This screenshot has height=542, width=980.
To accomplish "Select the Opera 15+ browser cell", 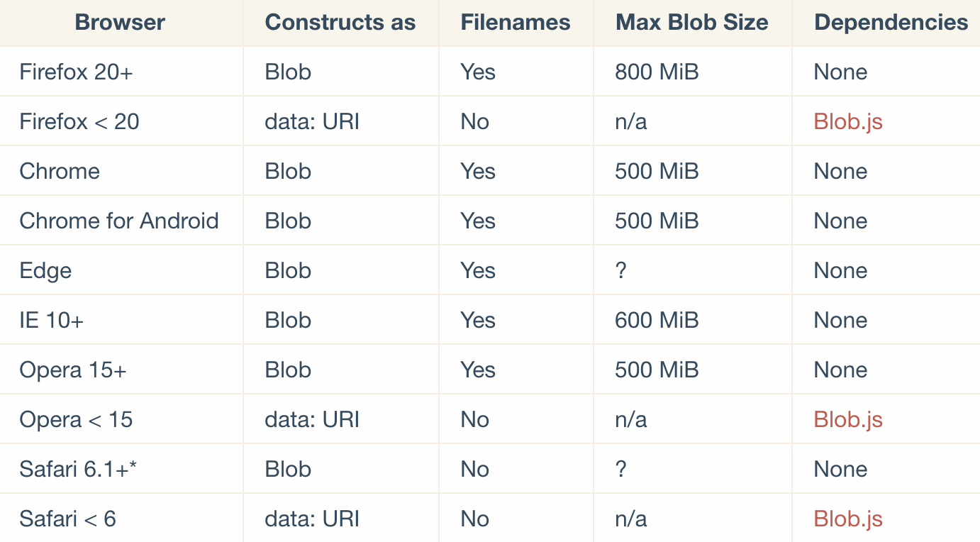I will tap(73, 370).
